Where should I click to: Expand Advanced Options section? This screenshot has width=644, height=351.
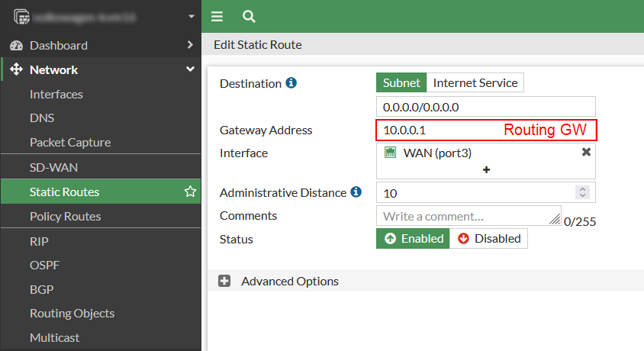point(225,281)
